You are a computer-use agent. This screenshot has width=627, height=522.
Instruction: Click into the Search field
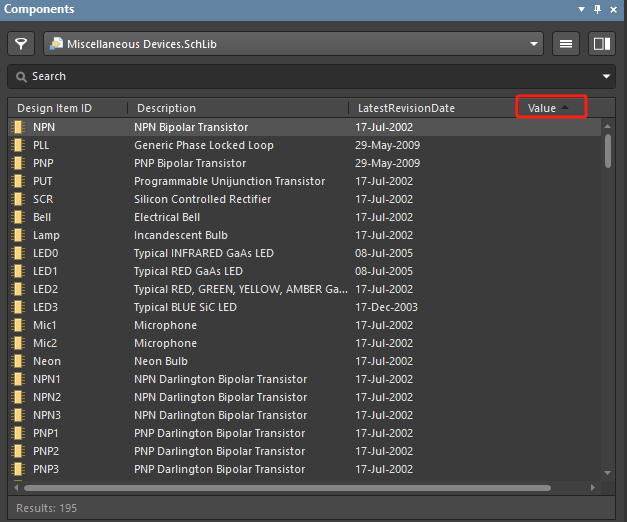click(x=300, y=76)
